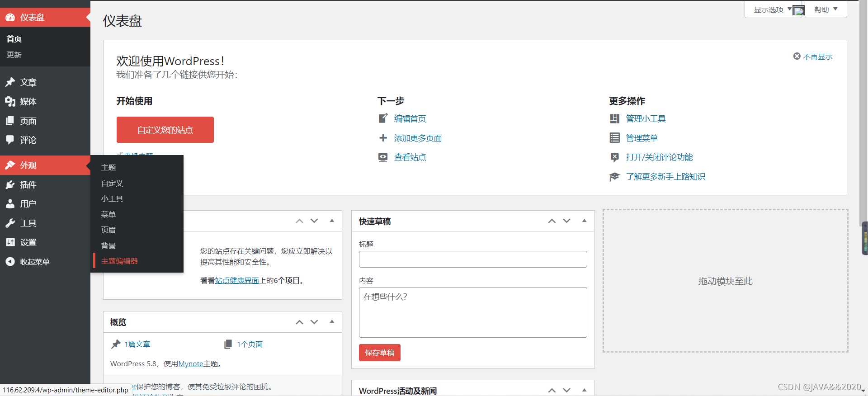The image size is (868, 396).
Task: Move 概览 box up
Action: (299, 322)
